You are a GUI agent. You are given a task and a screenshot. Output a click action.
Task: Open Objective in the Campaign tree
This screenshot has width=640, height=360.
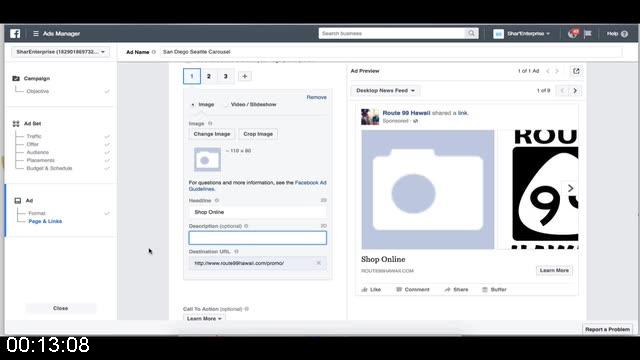[x=38, y=91]
